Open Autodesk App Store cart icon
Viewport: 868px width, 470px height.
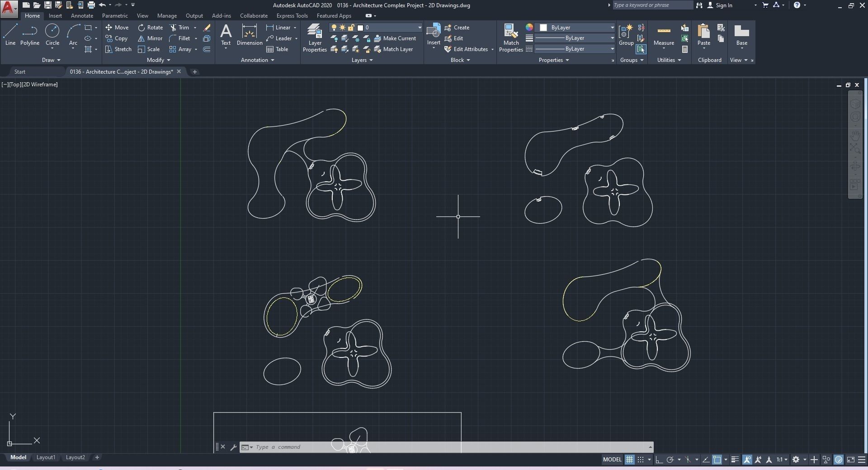pyautogui.click(x=765, y=5)
